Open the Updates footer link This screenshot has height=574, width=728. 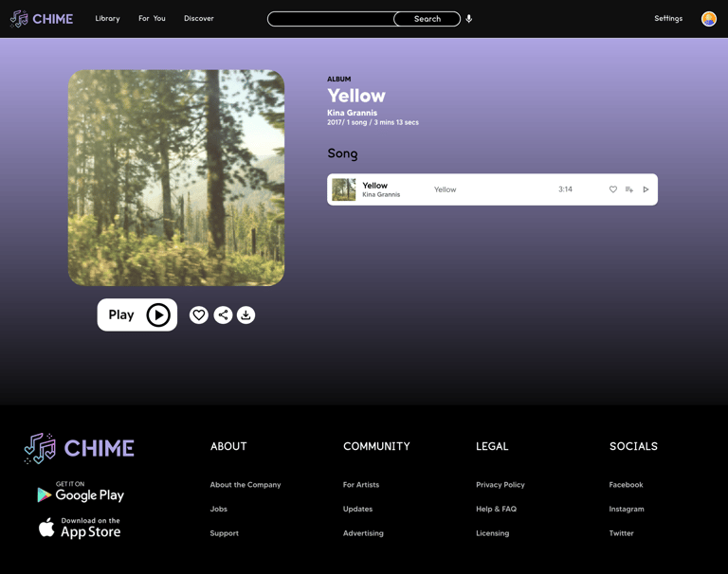357,509
